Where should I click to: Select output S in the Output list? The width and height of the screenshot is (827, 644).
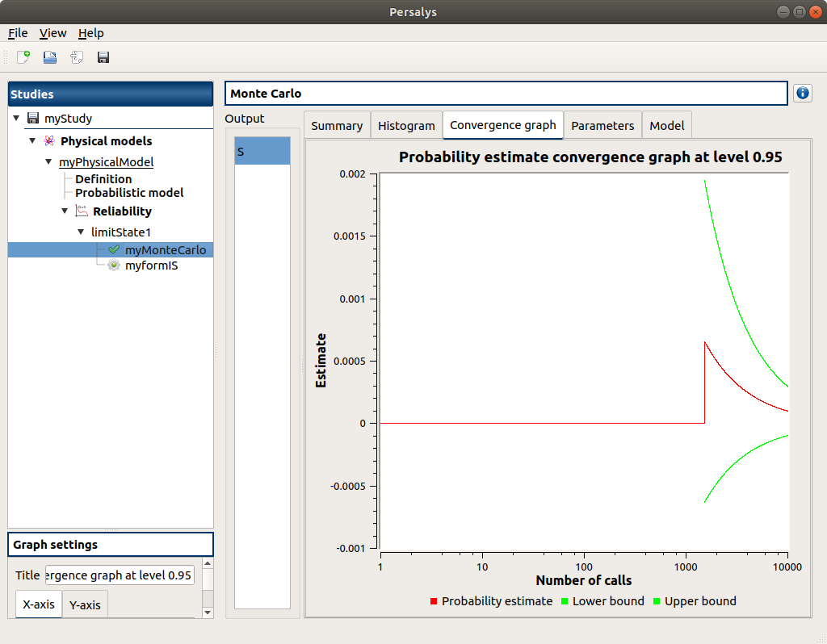262,152
